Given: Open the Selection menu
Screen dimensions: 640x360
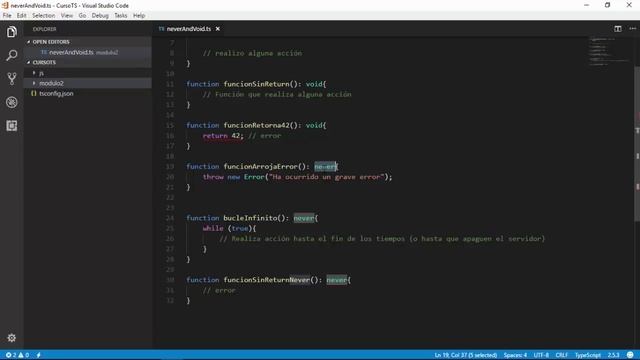Looking at the screenshot, I should click(x=43, y=16).
